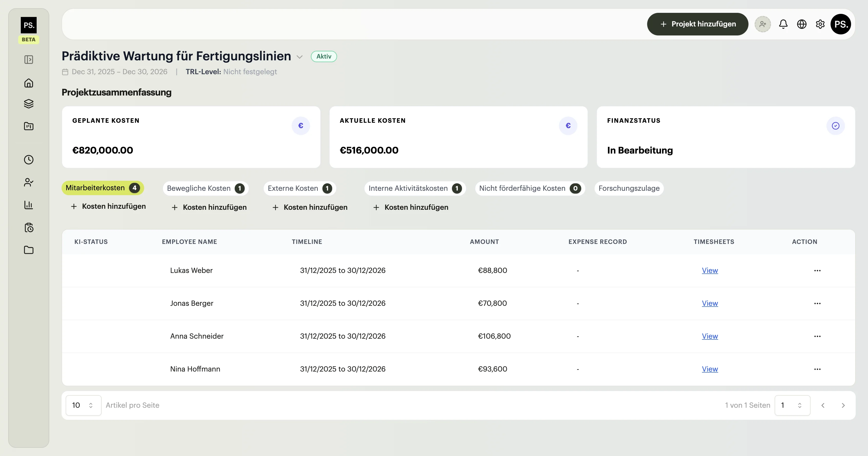Go to previous page arrow
Image resolution: width=868 pixels, height=456 pixels.
(823, 405)
